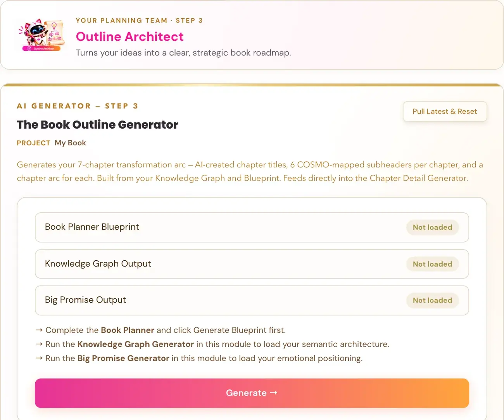This screenshot has width=504, height=420.
Task: Click the YOUR PLANNING TEAM · STEP 3 label
Action: 139,21
